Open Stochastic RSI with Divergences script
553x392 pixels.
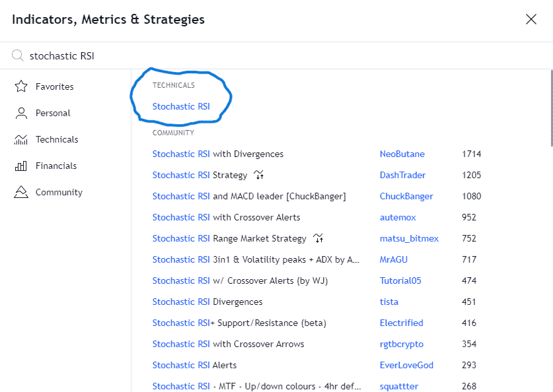pyautogui.click(x=217, y=154)
